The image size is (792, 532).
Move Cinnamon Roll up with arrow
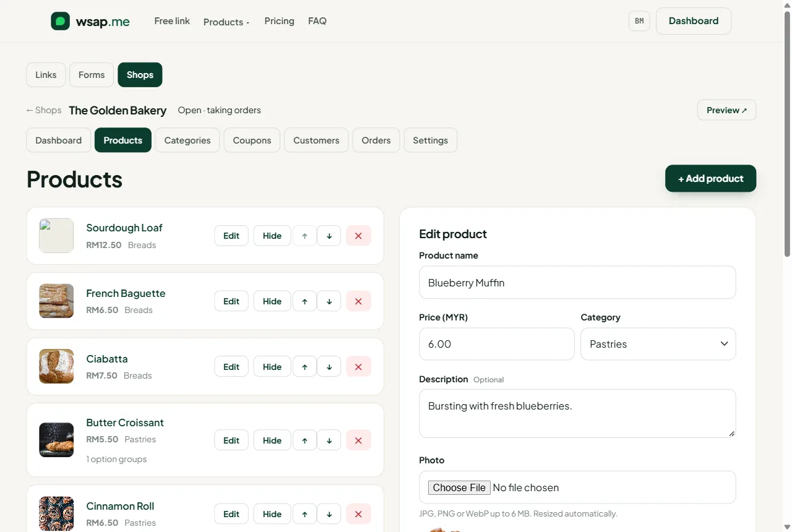(x=304, y=514)
